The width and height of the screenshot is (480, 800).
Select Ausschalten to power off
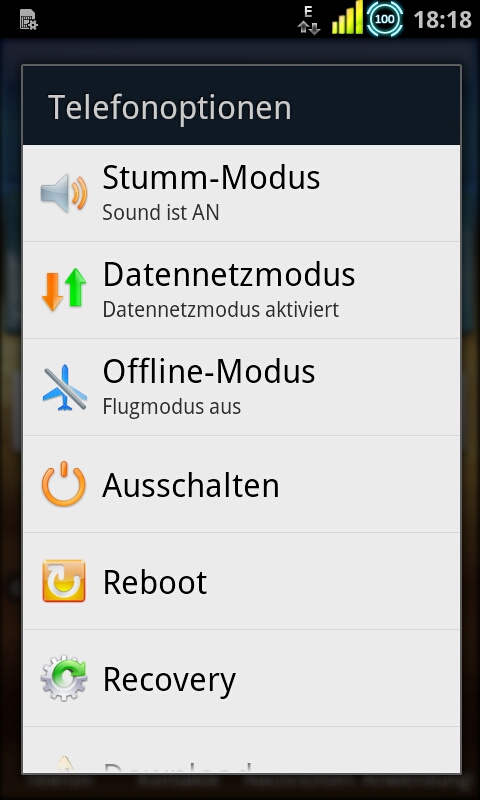[x=241, y=484]
